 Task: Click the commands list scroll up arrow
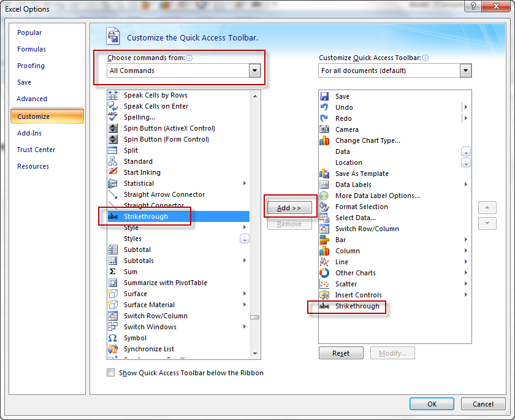[x=255, y=96]
